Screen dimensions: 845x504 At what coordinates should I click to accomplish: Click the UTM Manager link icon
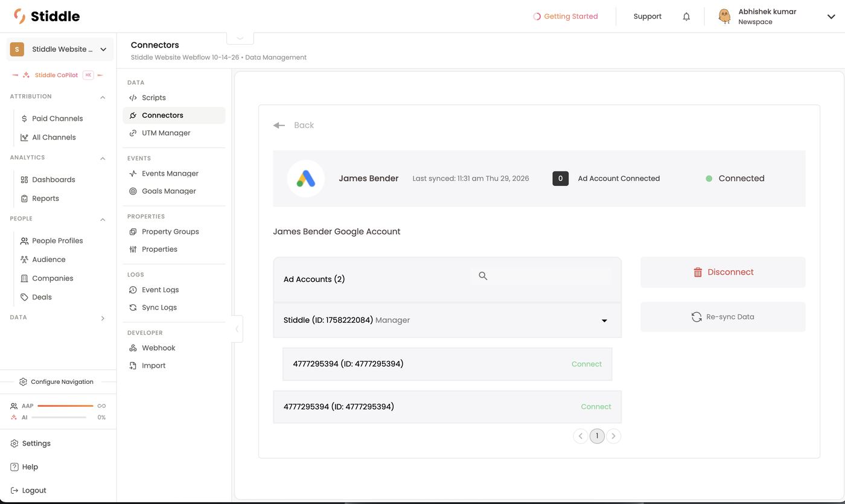click(x=133, y=133)
